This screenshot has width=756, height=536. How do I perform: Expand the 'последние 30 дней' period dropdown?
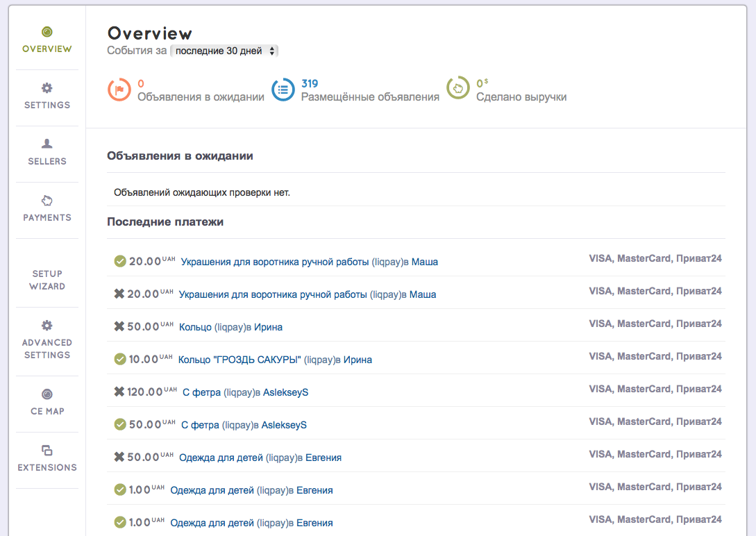click(x=224, y=51)
